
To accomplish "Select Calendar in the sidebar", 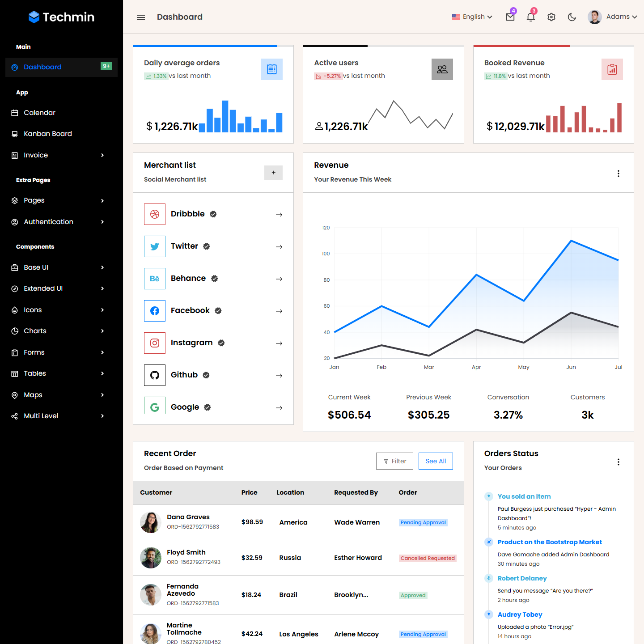I will (40, 113).
